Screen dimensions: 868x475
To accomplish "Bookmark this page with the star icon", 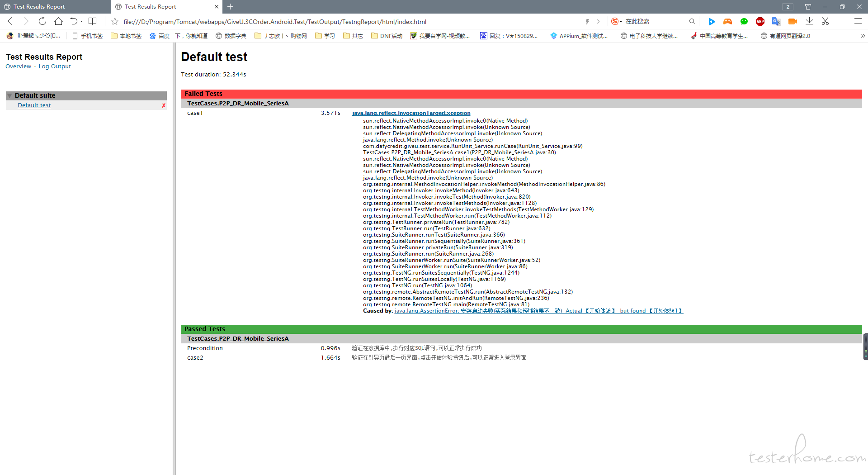I will 115,21.
